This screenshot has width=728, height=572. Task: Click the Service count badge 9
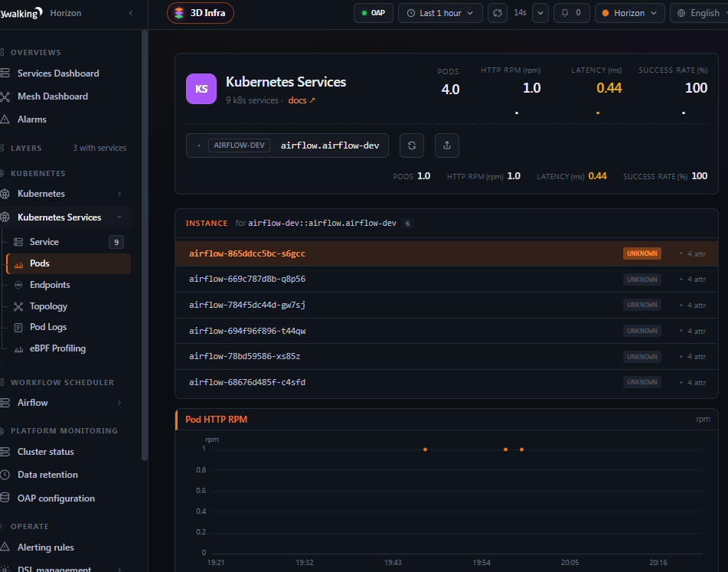(x=116, y=242)
